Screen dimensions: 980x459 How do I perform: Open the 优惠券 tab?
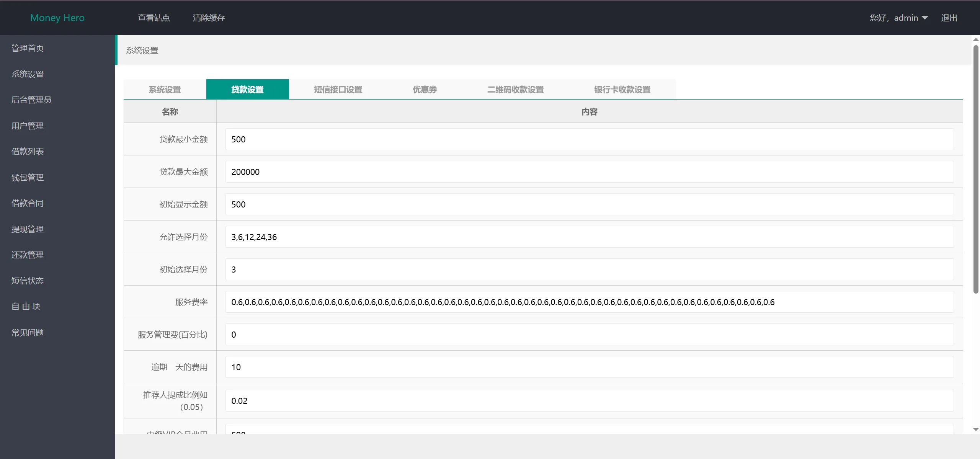point(425,90)
